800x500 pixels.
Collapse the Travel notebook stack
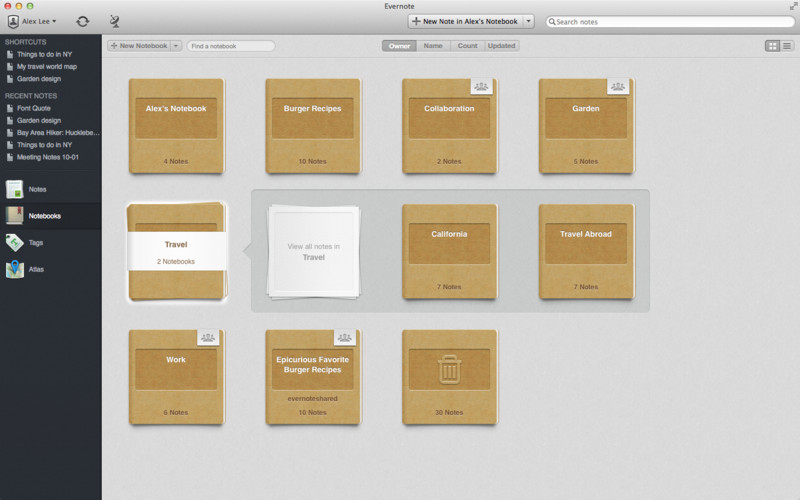click(177, 252)
